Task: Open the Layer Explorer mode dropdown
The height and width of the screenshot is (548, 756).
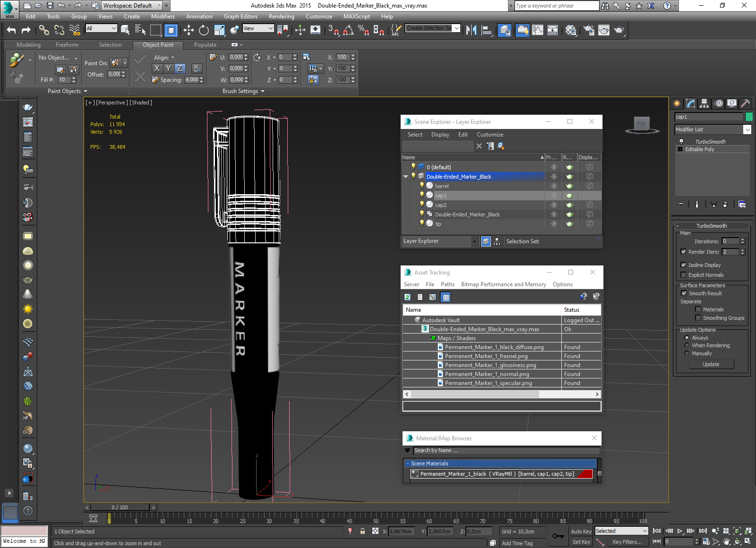Action: pyautogui.click(x=474, y=241)
